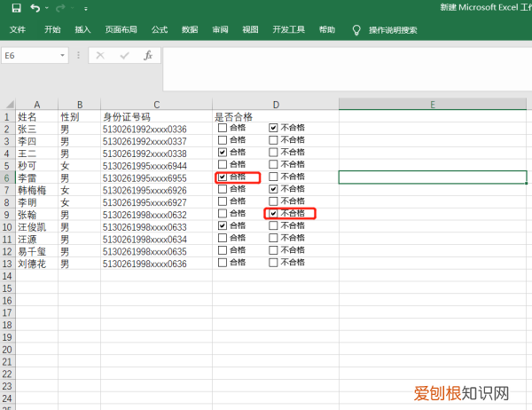The width and height of the screenshot is (532, 410).
Task: Click the 操作说明搜索 search field
Action: pyautogui.click(x=393, y=30)
